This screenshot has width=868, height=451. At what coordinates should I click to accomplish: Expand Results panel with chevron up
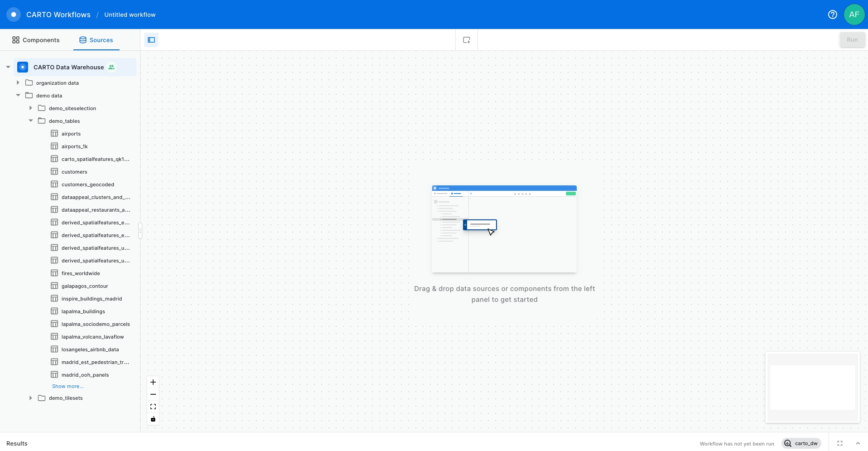tap(858, 443)
